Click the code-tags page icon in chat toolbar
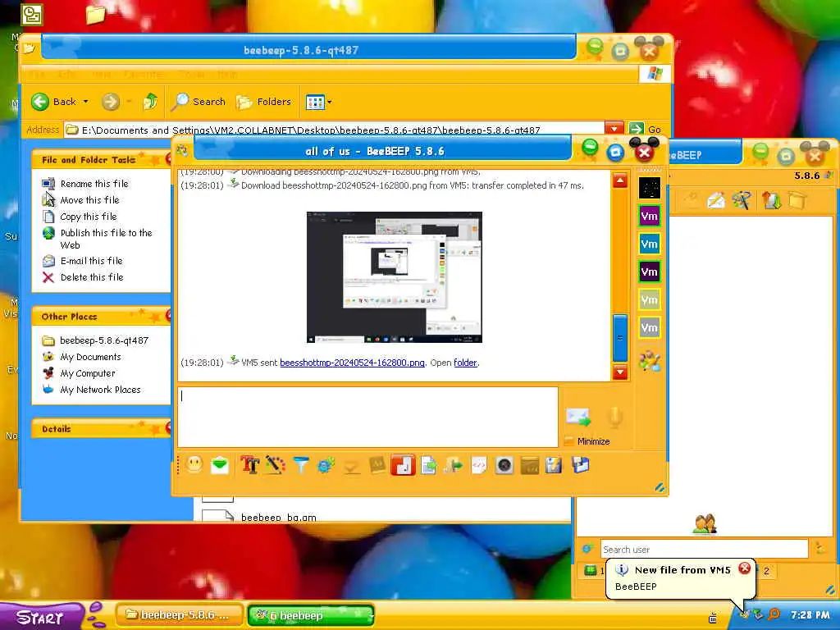This screenshot has width=840, height=630. 479,465
